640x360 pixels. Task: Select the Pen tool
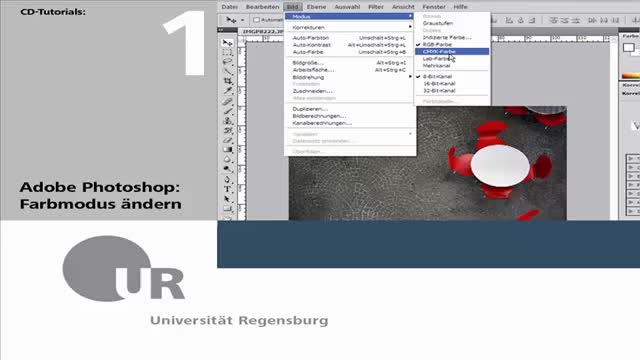[x=227, y=179]
